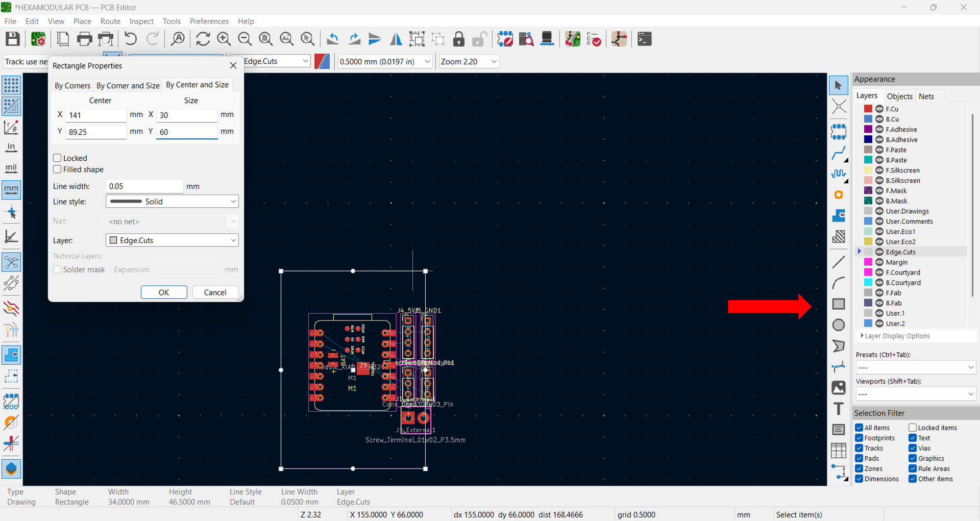The image size is (980, 521).
Task: Select the Draw Rectangle tool
Action: [838, 303]
